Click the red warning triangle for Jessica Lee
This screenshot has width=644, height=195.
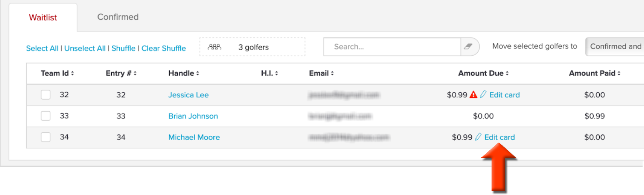(x=473, y=94)
